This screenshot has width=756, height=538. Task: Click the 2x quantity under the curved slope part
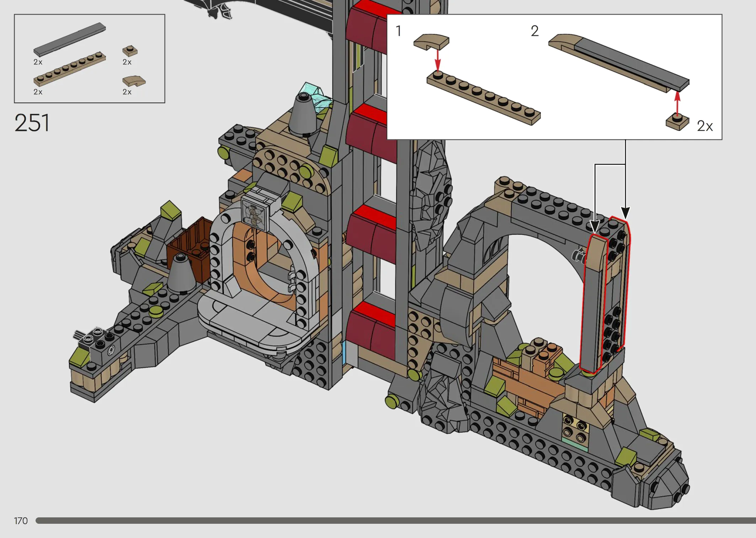(x=127, y=92)
